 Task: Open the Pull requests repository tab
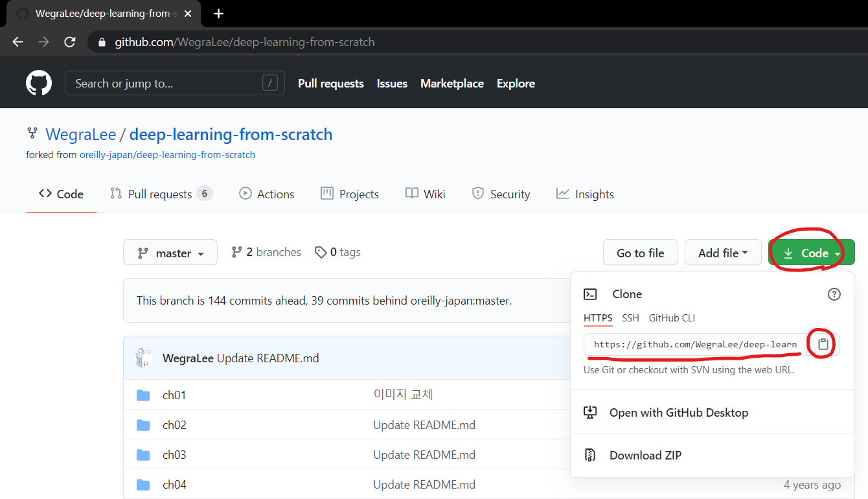click(161, 194)
